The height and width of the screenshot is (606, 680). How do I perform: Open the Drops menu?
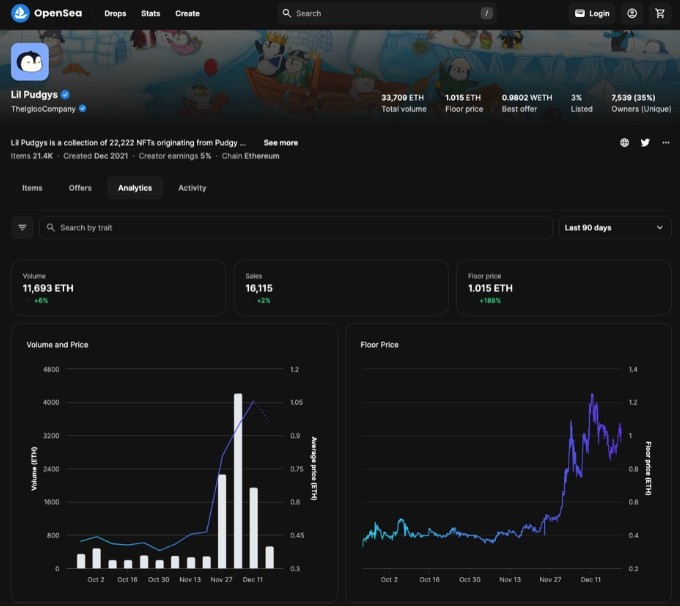tap(115, 14)
